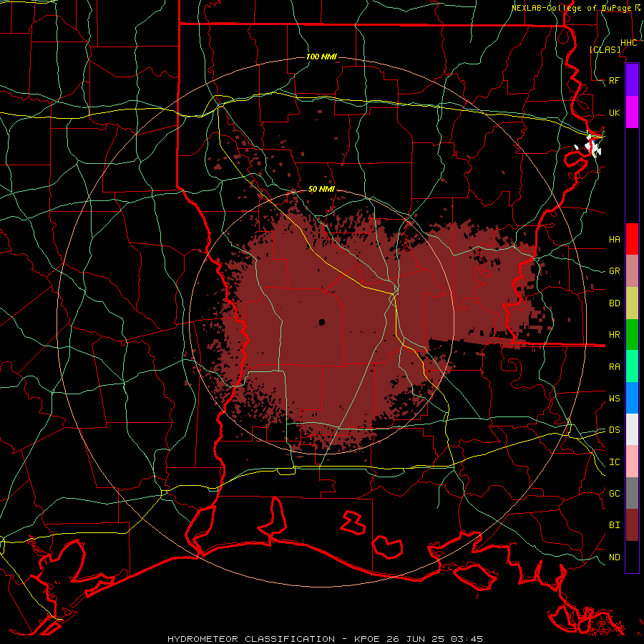Click the BD yellow legend swatch
Screen dimensions: 644x644
(632, 303)
